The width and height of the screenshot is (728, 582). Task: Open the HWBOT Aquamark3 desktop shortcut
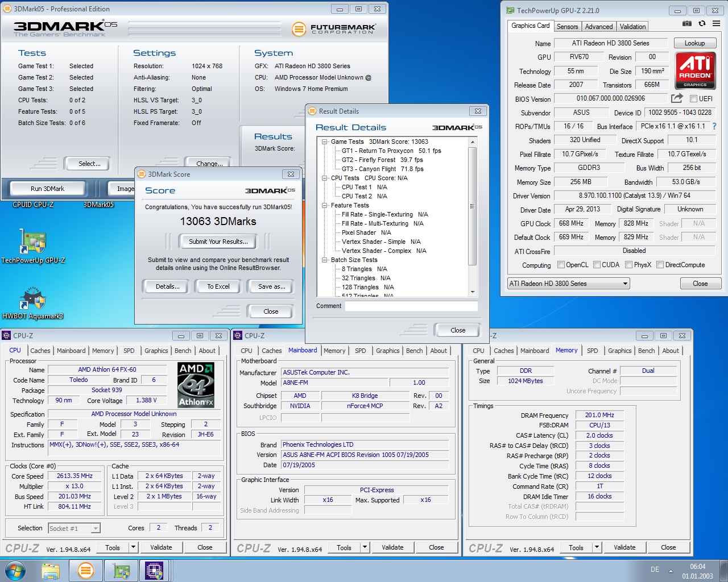[33, 304]
